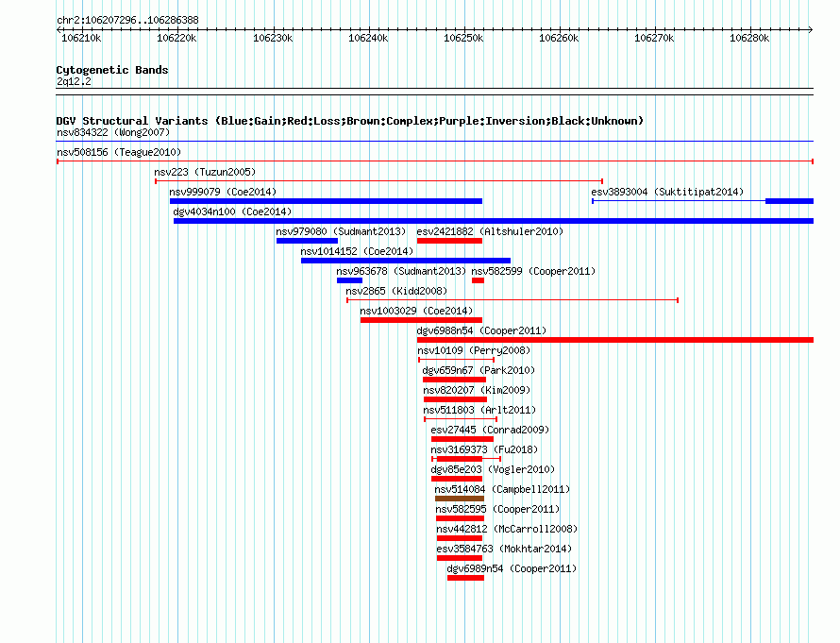The width and height of the screenshot is (840, 643).
Task: Open the nsv979080 (Sudmant2013) label
Action: [341, 231]
